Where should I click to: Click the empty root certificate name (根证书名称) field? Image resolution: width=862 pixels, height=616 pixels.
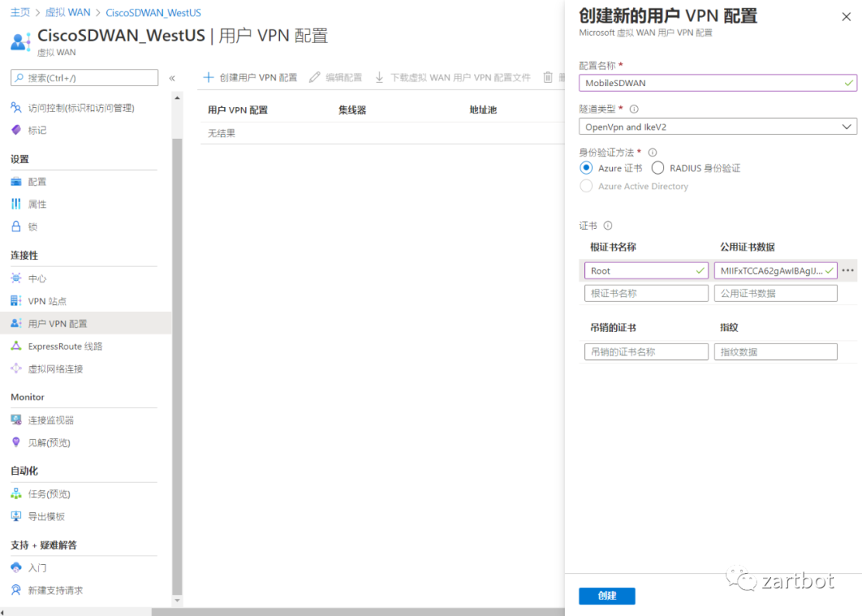click(646, 293)
